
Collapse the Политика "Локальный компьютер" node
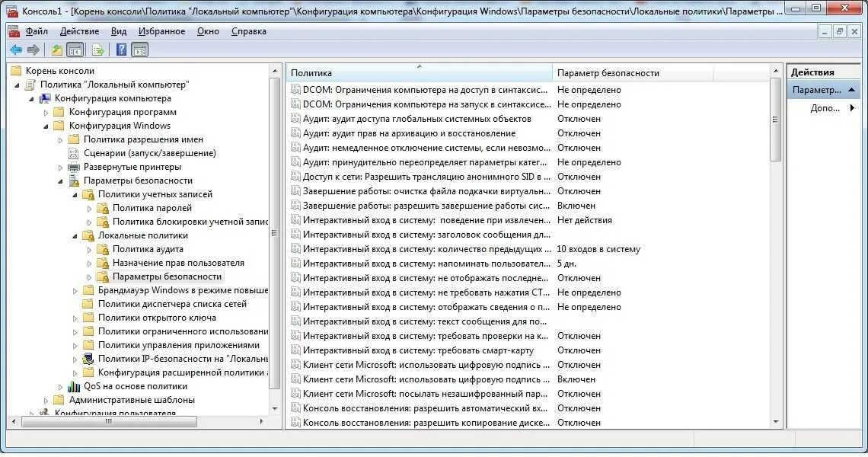pyautogui.click(x=17, y=85)
